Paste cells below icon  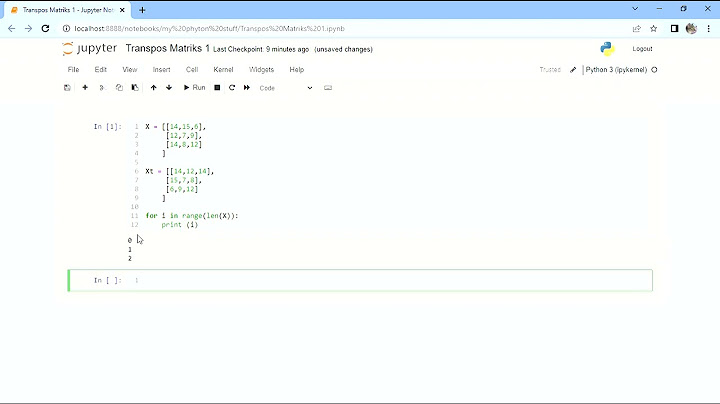tap(135, 88)
